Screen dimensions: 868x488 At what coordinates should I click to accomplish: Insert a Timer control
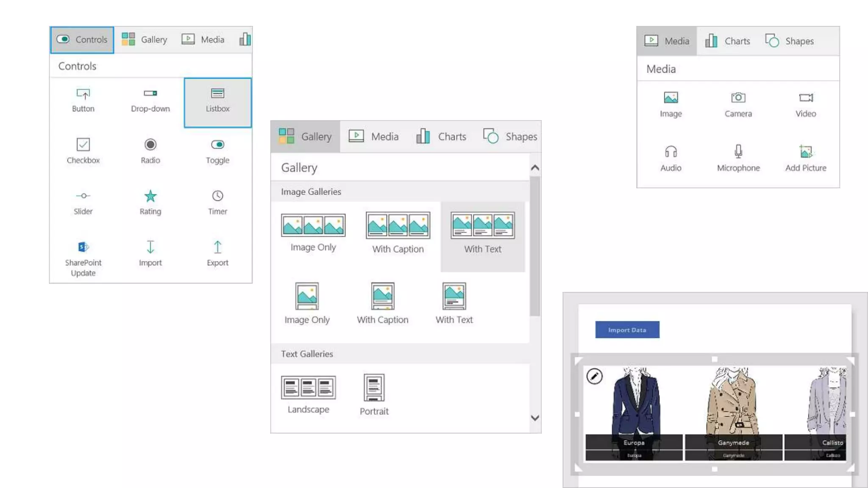(217, 202)
